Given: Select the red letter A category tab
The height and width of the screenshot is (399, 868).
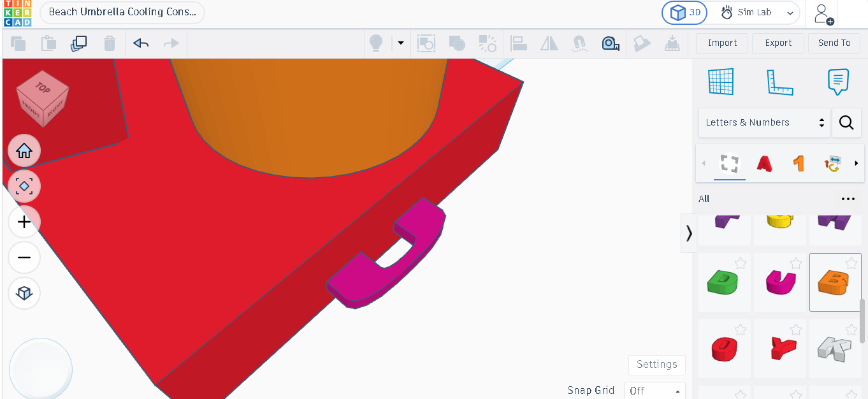Looking at the screenshot, I should point(764,164).
